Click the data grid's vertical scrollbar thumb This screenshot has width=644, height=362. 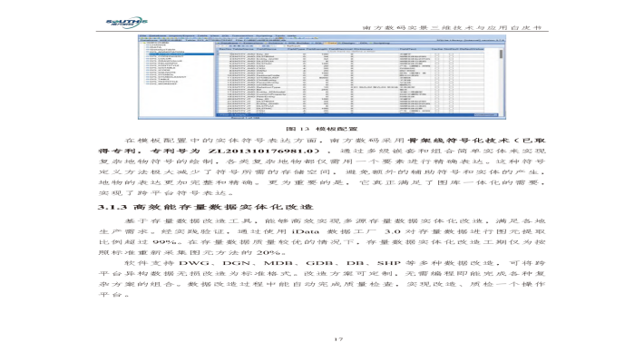pyautogui.click(x=501, y=54)
